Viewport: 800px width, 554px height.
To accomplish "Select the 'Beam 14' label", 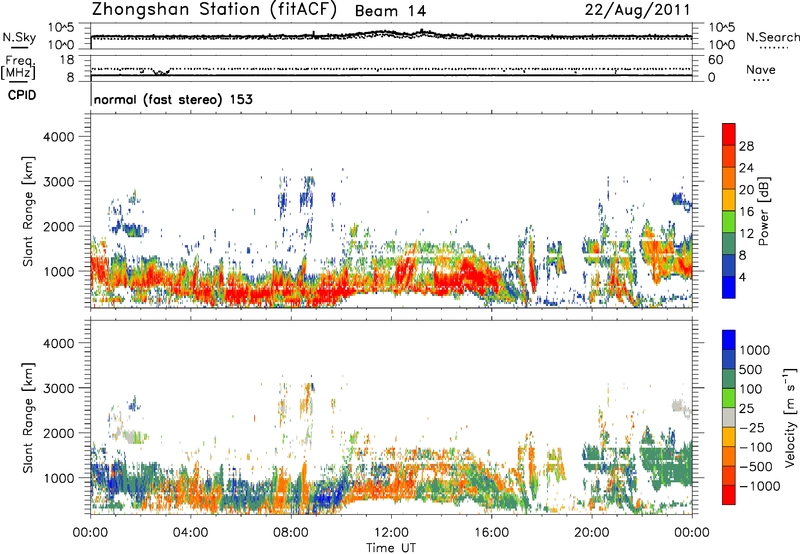I will pyautogui.click(x=390, y=11).
